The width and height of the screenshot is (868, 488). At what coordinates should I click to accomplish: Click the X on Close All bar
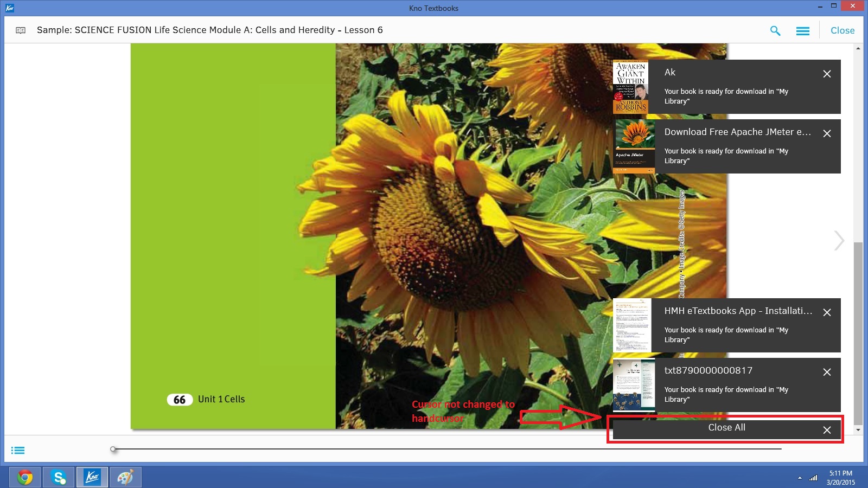pos(827,430)
